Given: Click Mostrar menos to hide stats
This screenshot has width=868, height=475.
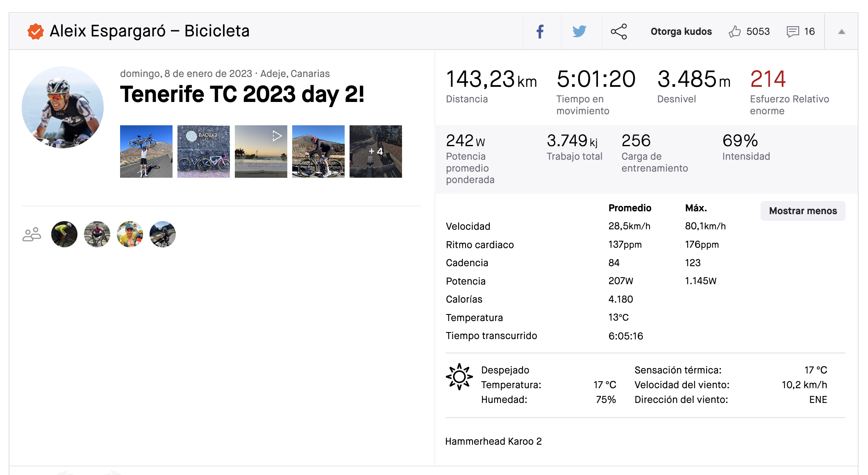Looking at the screenshot, I should (803, 211).
